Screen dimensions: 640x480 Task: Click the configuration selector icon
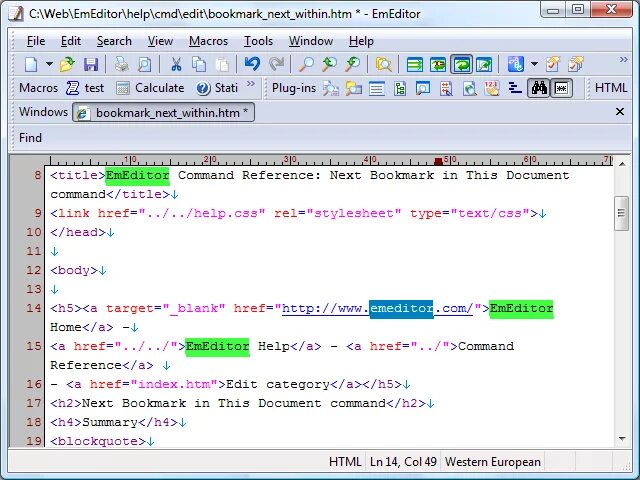516,64
